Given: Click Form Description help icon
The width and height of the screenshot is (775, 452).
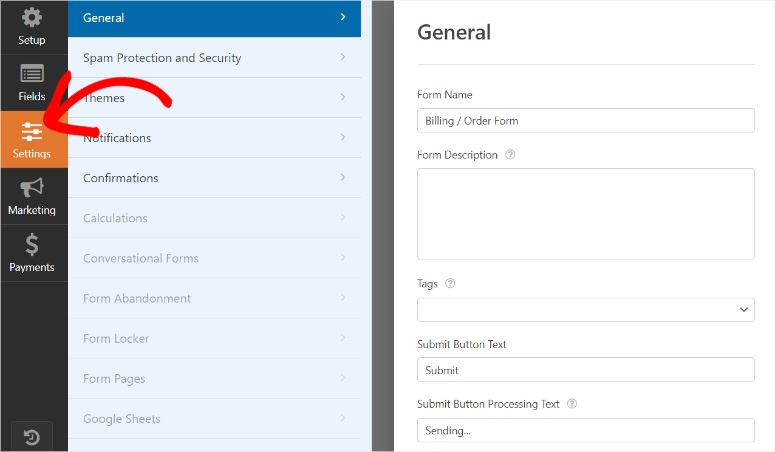Looking at the screenshot, I should (x=510, y=155).
